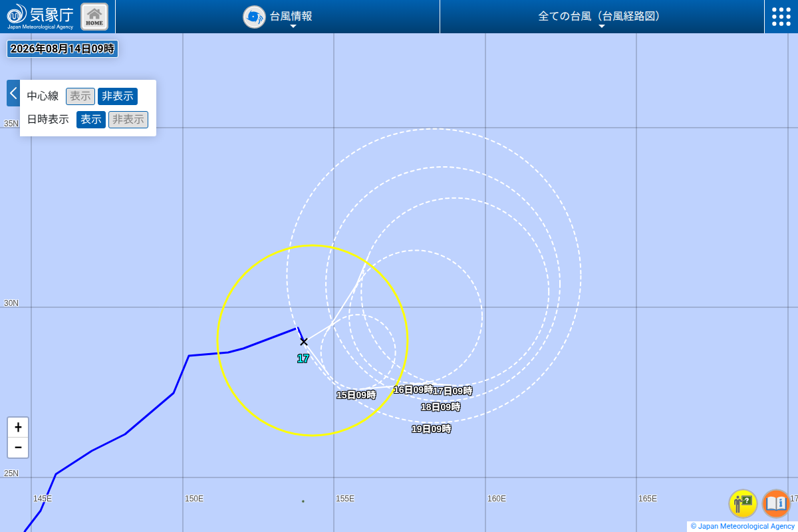
Task: Open the yellow explanation guide icon
Action: click(743, 503)
